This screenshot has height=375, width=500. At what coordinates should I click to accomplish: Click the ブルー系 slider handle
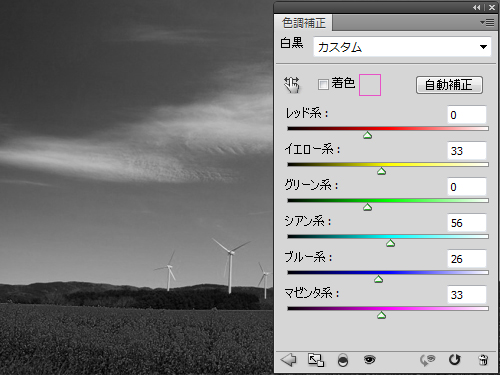378,279
